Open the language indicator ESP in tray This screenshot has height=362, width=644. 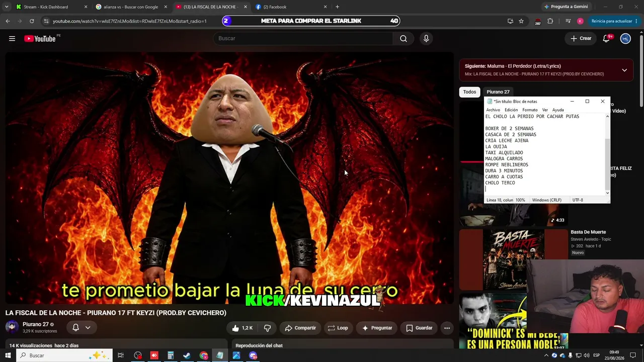click(x=597, y=355)
